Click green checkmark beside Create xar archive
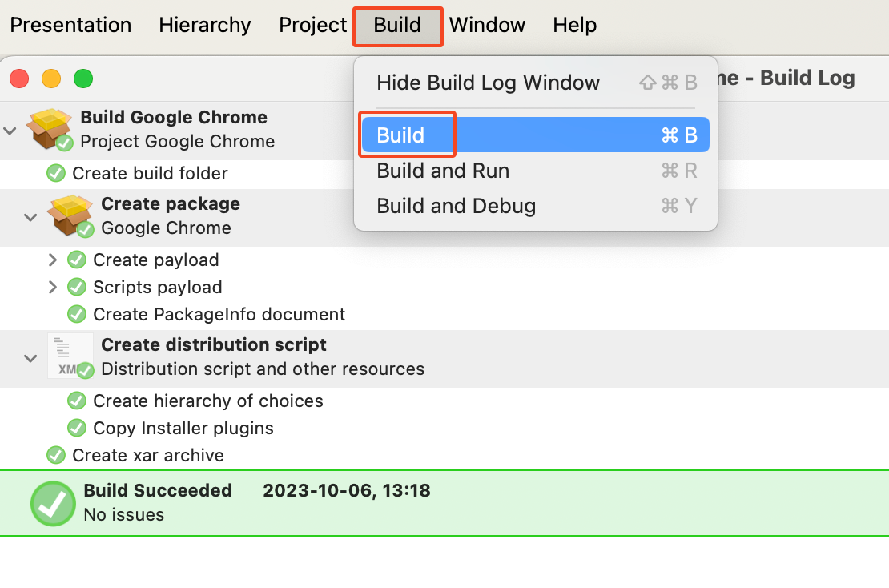 56,455
